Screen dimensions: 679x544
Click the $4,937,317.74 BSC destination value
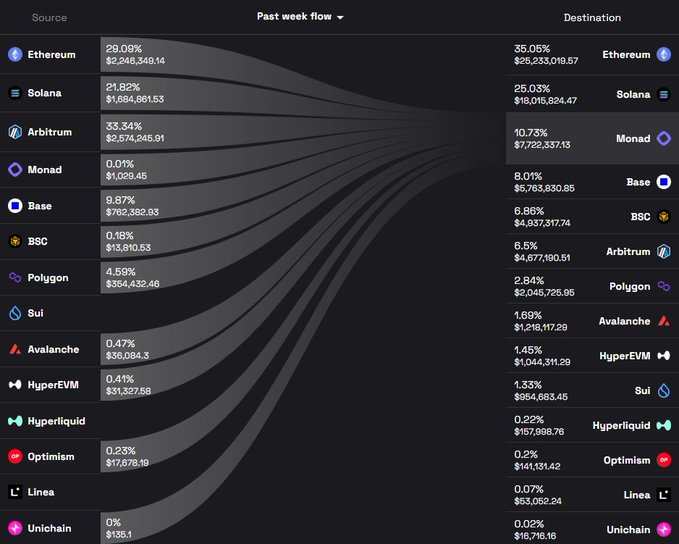(542, 223)
